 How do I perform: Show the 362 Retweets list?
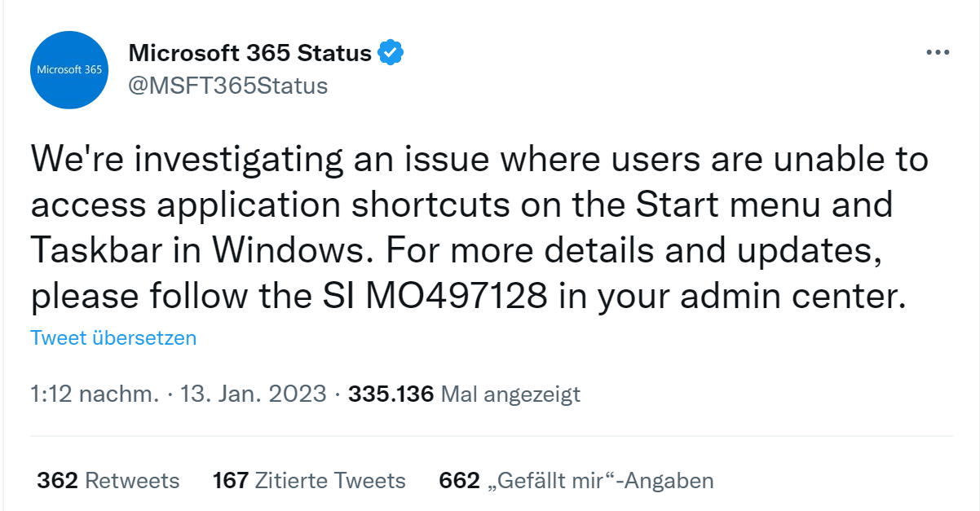click(x=108, y=481)
